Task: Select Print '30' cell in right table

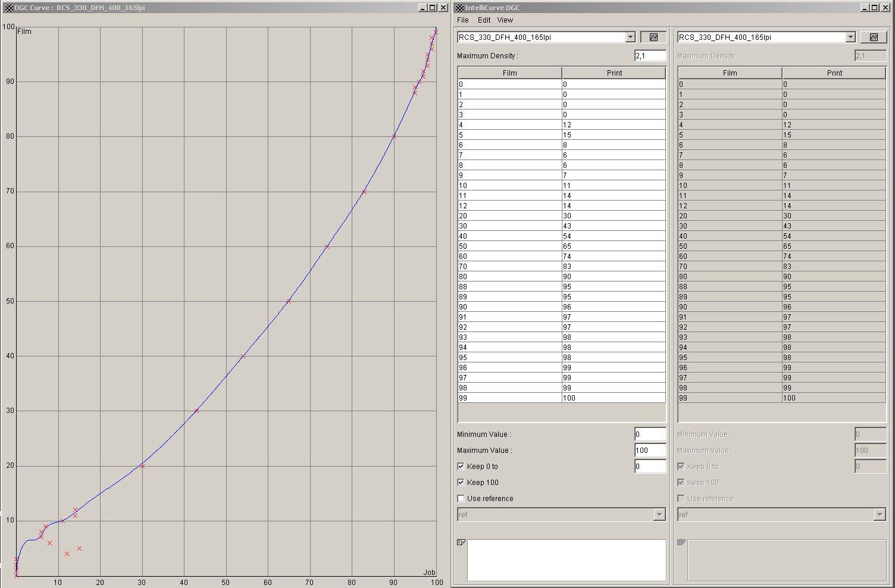Action: (834, 216)
